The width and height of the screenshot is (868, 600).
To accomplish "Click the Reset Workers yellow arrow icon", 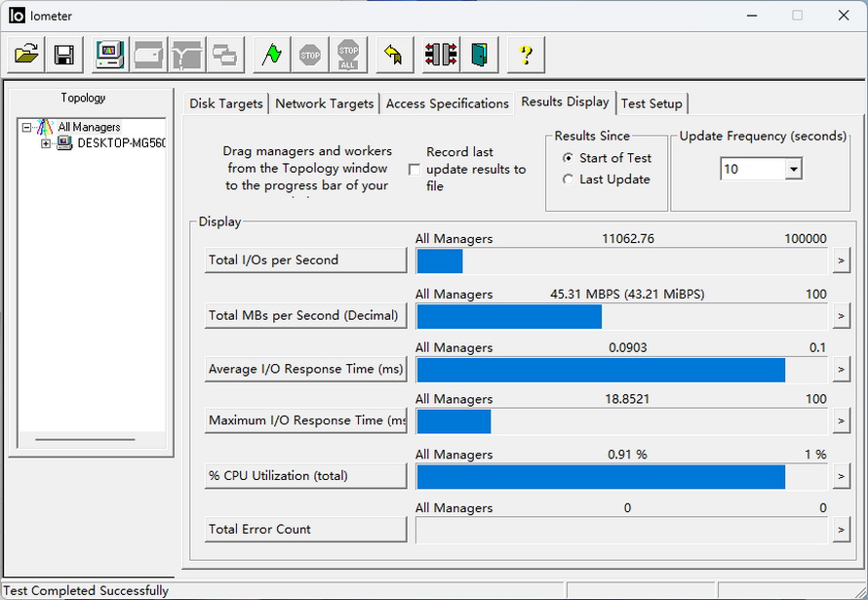I will (x=393, y=55).
